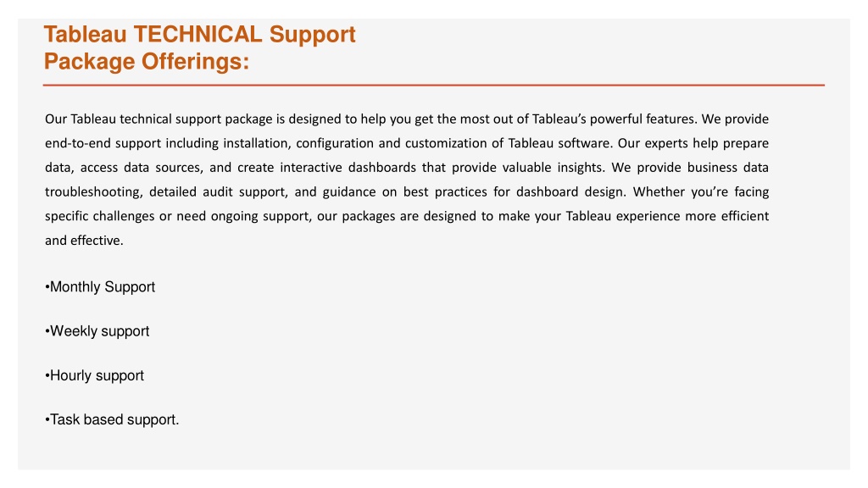This screenshot has height=488, width=868.
Task: Select the "Task based support." bullet item
Action: (x=113, y=420)
